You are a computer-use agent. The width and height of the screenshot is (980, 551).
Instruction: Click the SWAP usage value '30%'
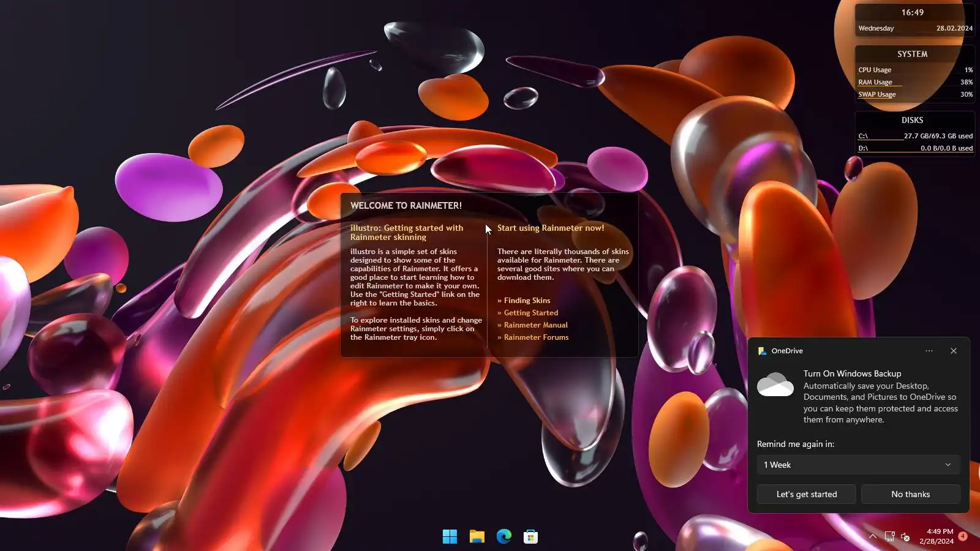coord(967,94)
